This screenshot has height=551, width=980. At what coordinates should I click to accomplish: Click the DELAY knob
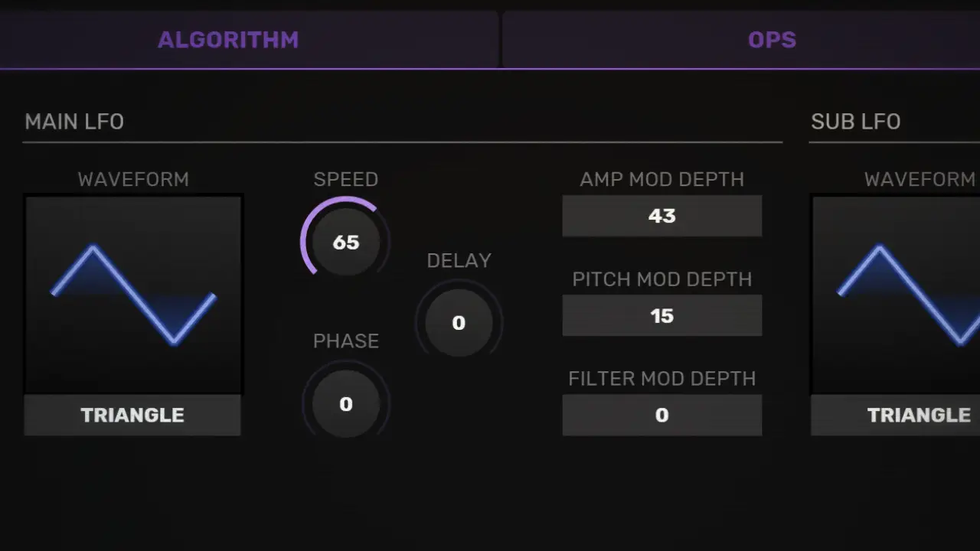click(x=459, y=323)
